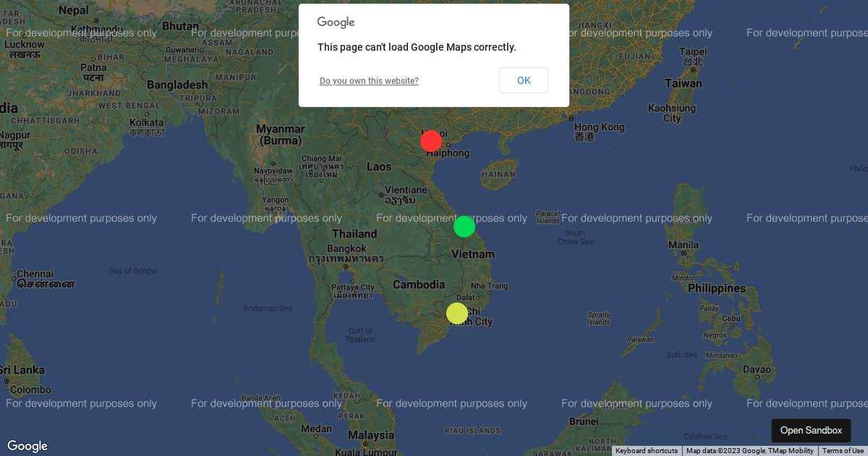Click the Nha Trang label
The width and height of the screenshot is (868, 456).
[x=489, y=285]
